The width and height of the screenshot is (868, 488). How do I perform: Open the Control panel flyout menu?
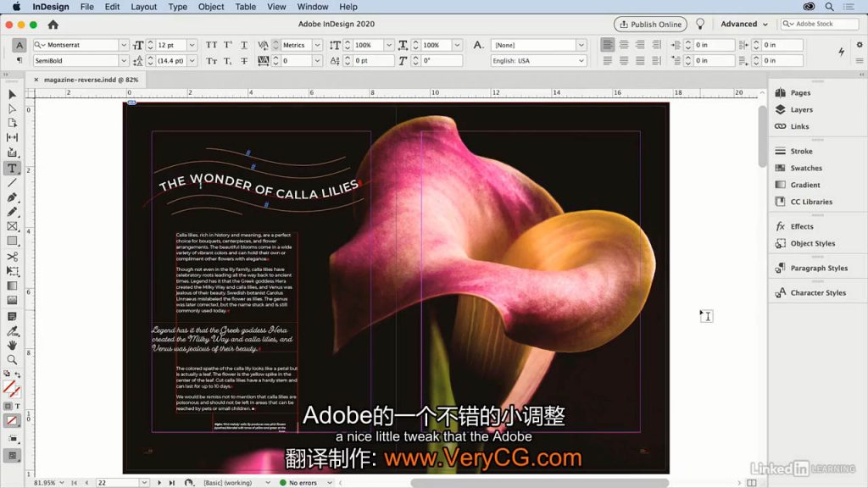(x=860, y=61)
